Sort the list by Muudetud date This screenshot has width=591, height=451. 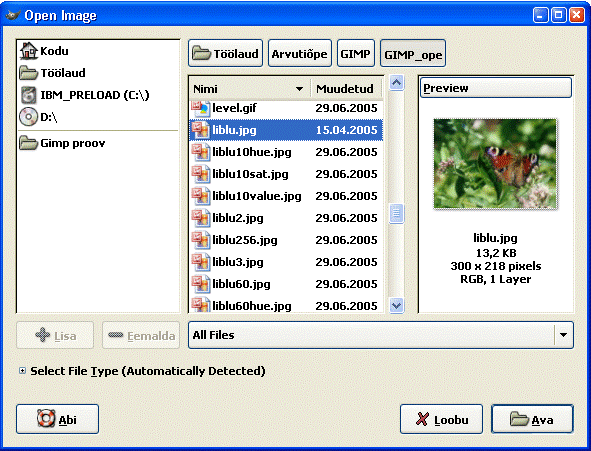click(346, 89)
